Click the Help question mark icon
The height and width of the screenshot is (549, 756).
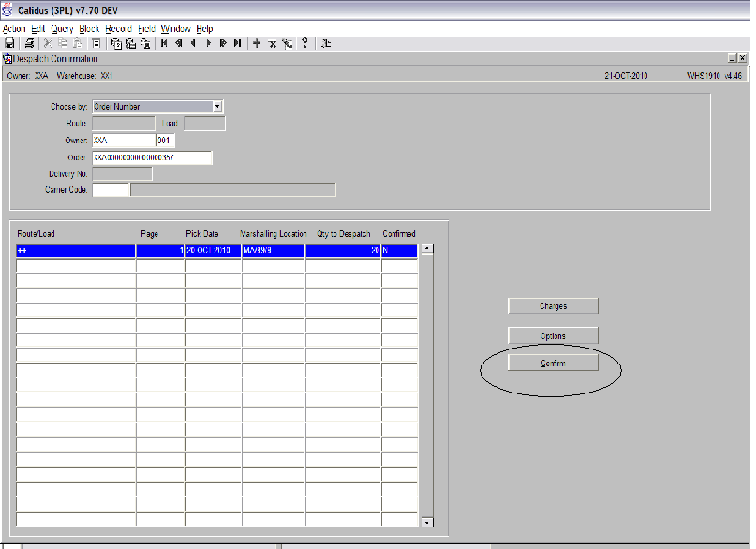[x=304, y=43]
